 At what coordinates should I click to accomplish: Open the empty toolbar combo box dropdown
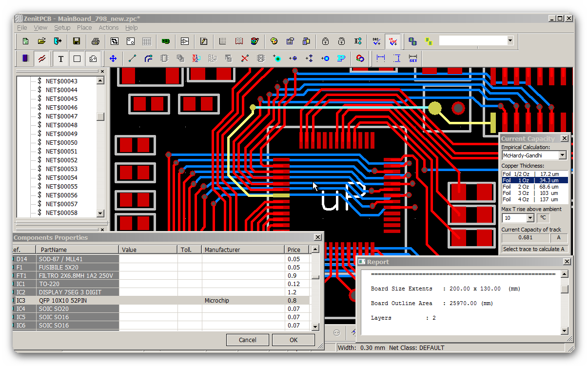(510, 40)
